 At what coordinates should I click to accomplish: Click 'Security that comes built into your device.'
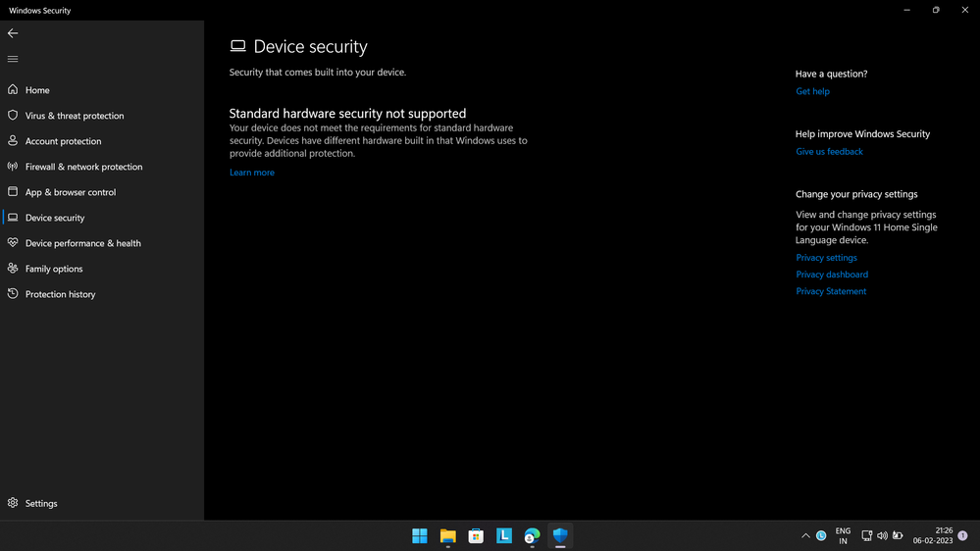pos(318,73)
